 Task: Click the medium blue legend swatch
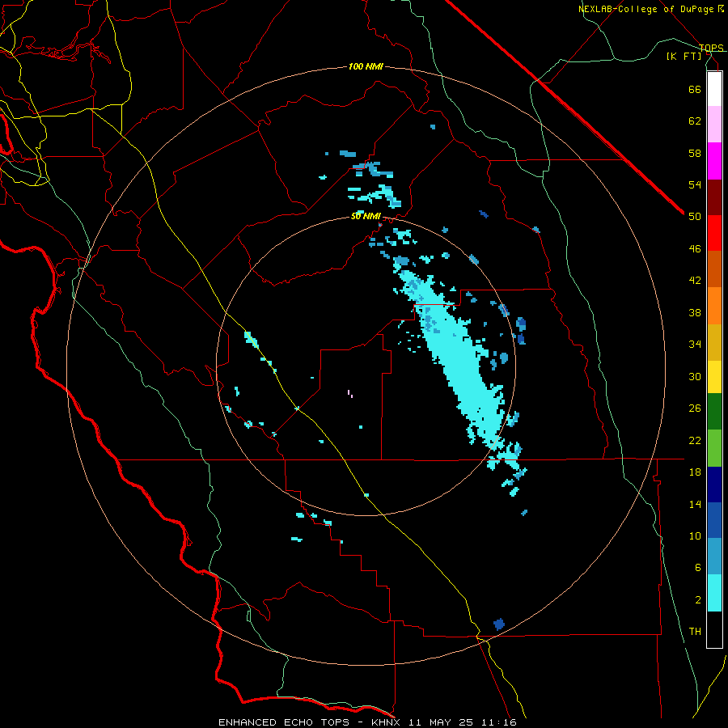click(x=714, y=520)
